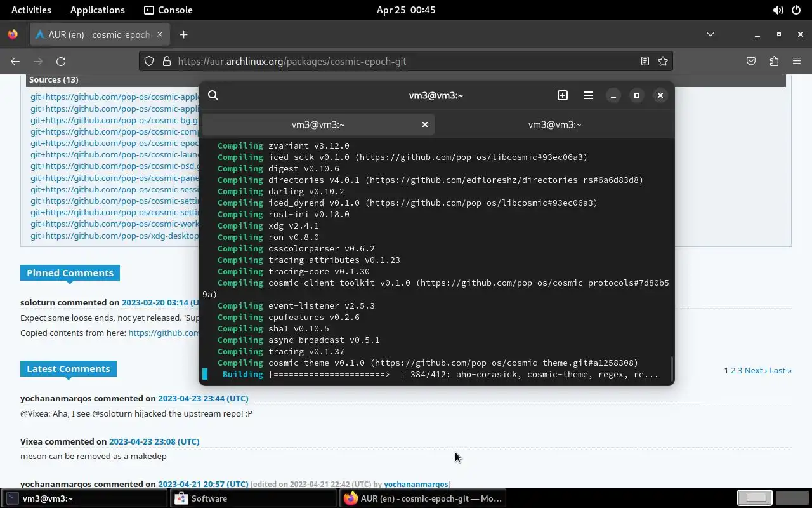Open comment date 2023-04-23 23:08 link
This screenshot has width=812, height=508.
[154, 441]
